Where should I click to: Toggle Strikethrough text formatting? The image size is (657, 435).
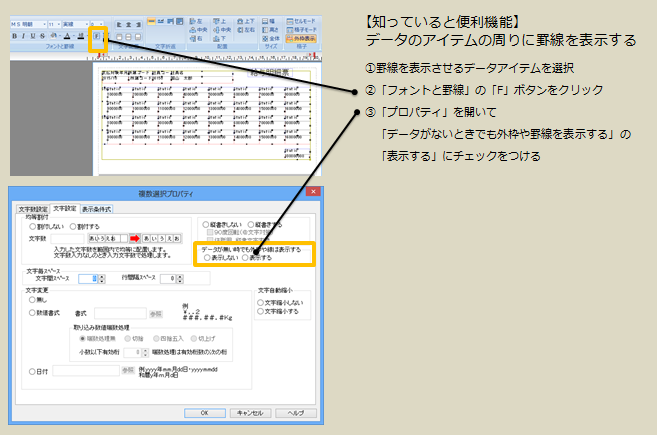tap(42, 36)
